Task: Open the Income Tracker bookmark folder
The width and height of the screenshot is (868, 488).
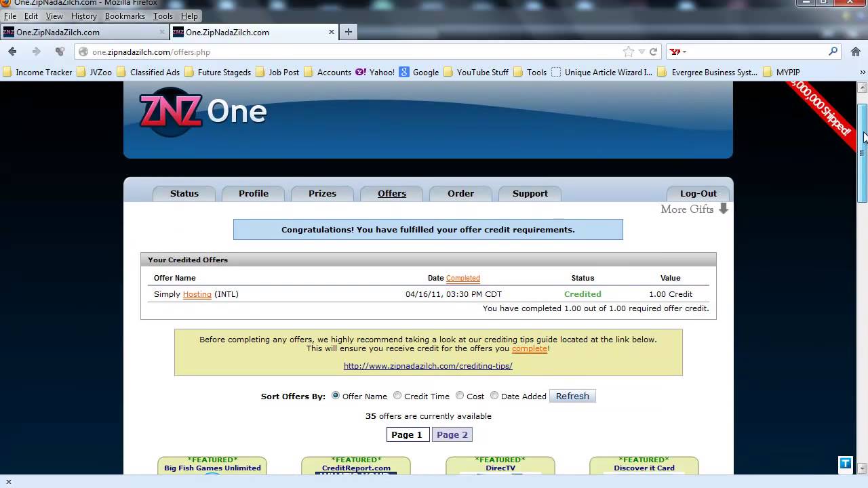Action: [x=37, y=72]
